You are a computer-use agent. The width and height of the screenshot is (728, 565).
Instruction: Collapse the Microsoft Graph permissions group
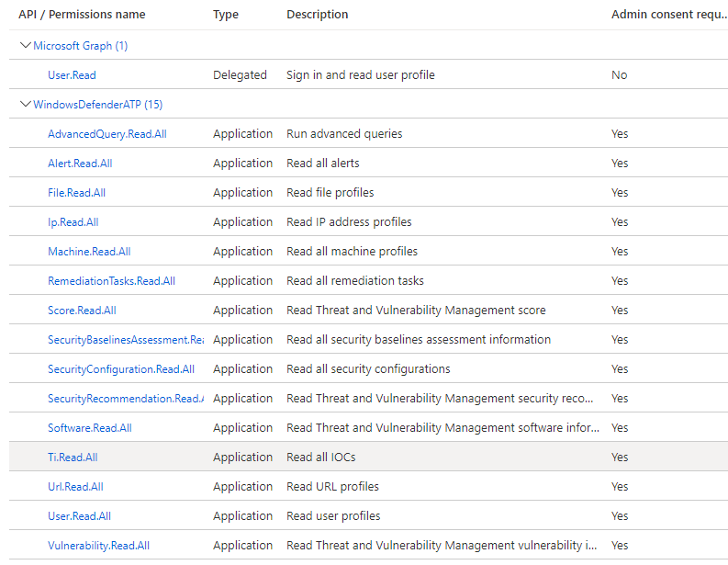pos(25,45)
